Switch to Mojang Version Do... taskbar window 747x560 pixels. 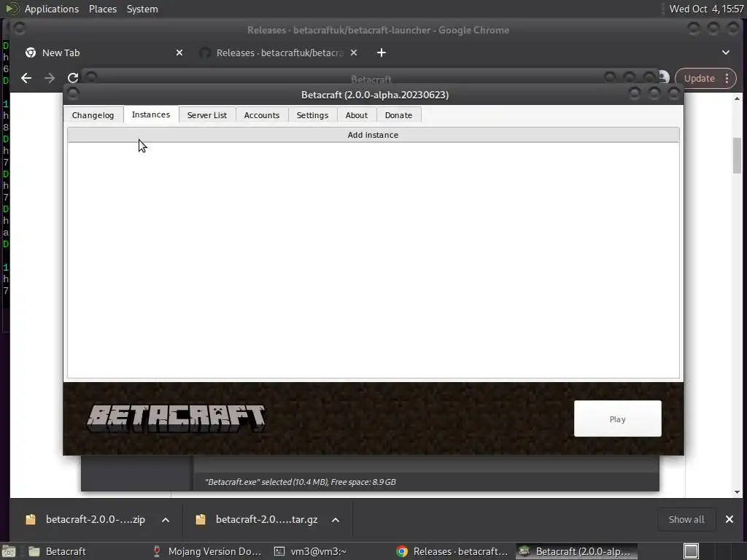[207, 551]
